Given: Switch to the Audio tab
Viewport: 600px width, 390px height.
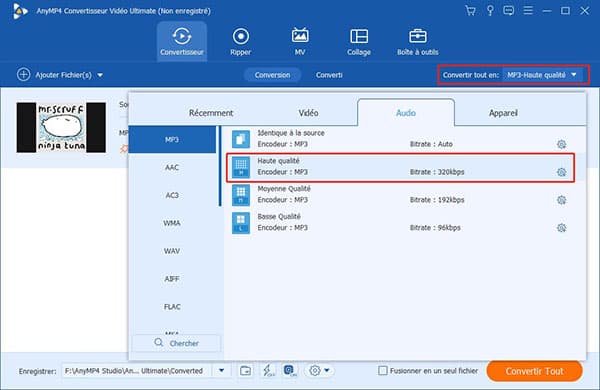Looking at the screenshot, I should click(406, 113).
